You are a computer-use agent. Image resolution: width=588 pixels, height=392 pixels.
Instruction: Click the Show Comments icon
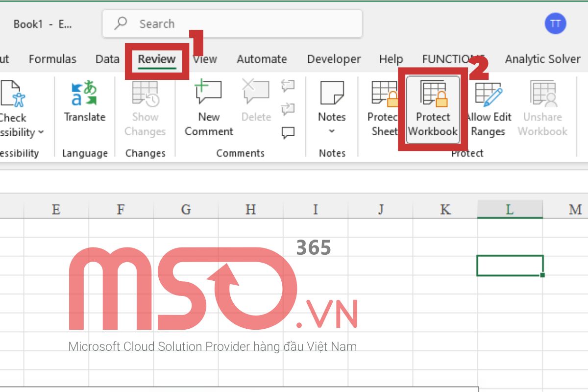point(288,132)
